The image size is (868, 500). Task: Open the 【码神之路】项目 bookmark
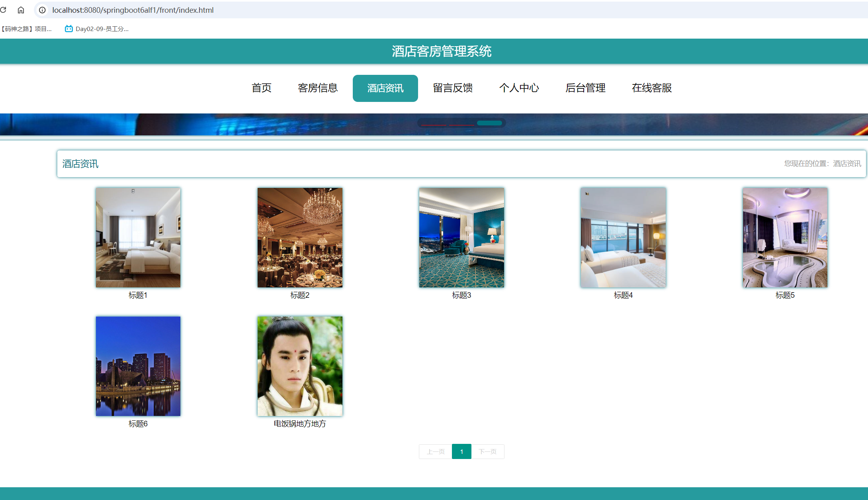pyautogui.click(x=27, y=28)
